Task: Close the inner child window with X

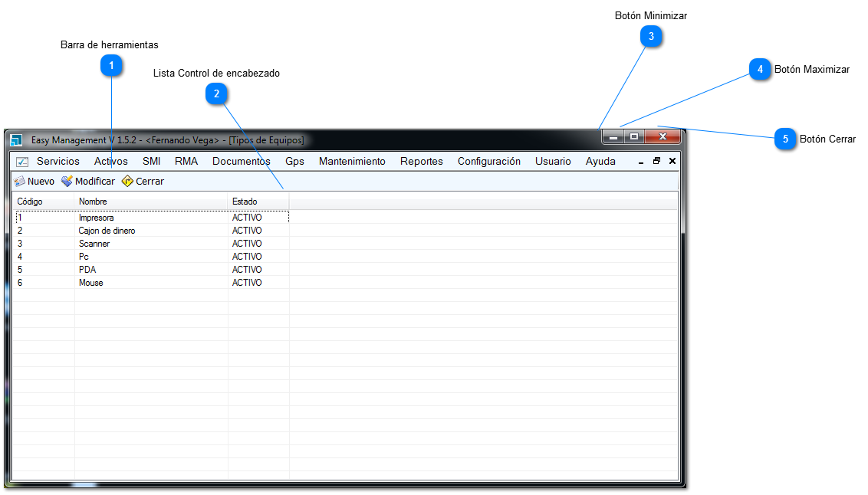Action: tap(672, 161)
